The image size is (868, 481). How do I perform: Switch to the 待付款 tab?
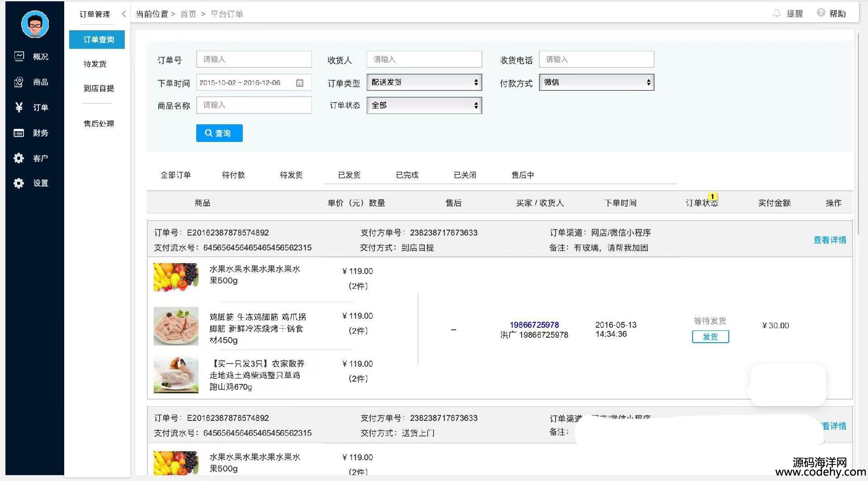pos(233,175)
